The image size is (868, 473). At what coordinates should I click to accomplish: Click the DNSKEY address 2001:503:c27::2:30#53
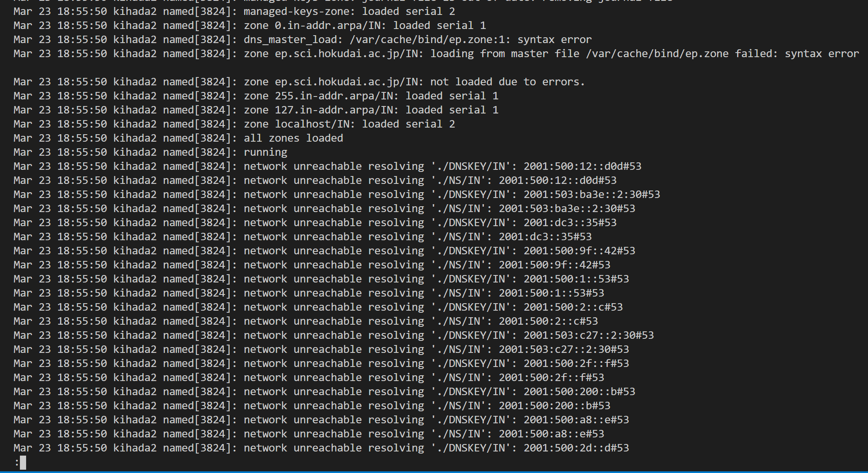(589, 335)
